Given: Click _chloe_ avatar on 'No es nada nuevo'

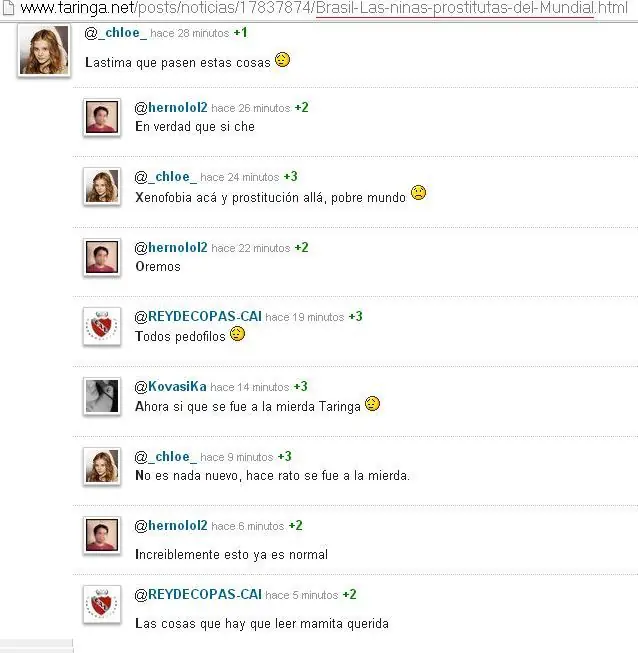Looking at the screenshot, I should (x=102, y=466).
